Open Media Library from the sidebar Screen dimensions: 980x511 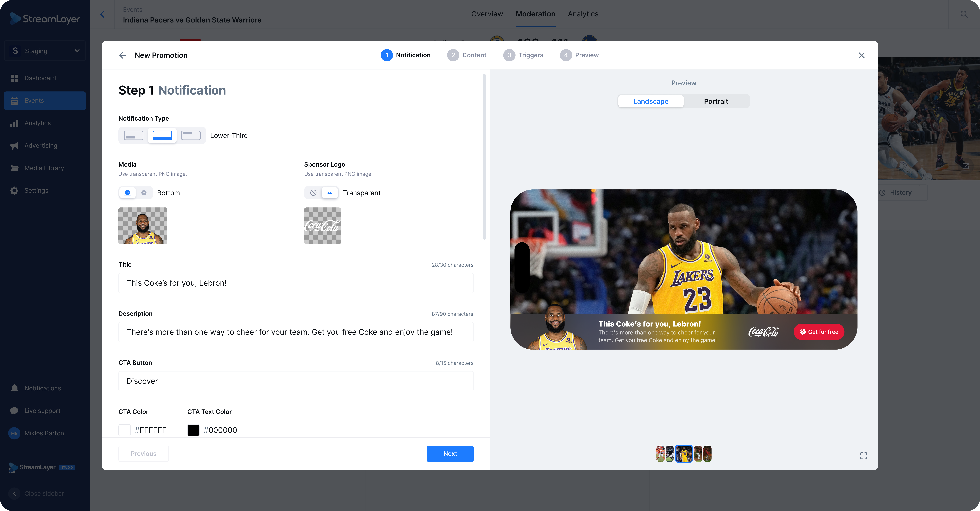(x=44, y=168)
